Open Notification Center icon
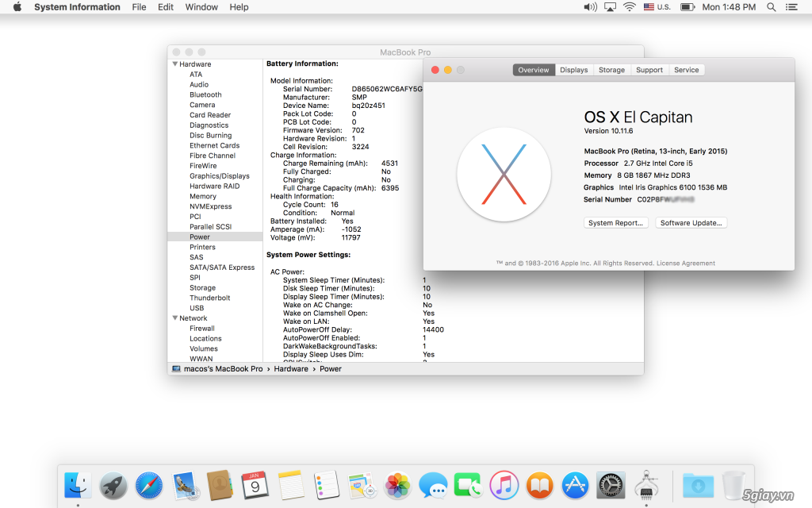The image size is (812, 508). 791,7
